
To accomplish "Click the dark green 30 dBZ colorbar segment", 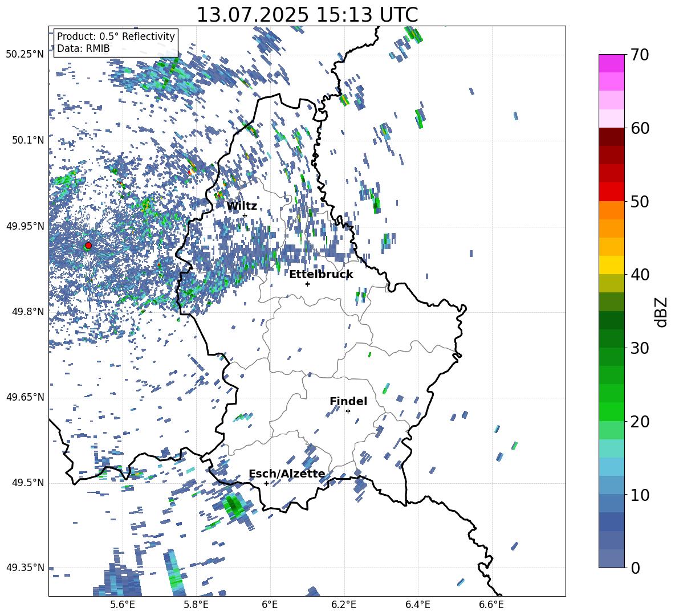I will (611, 338).
